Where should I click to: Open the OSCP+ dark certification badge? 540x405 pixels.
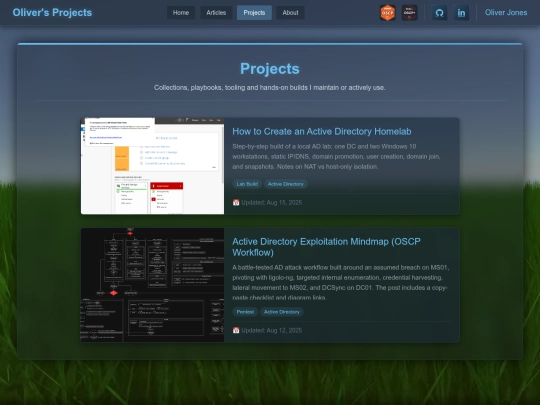(409, 13)
